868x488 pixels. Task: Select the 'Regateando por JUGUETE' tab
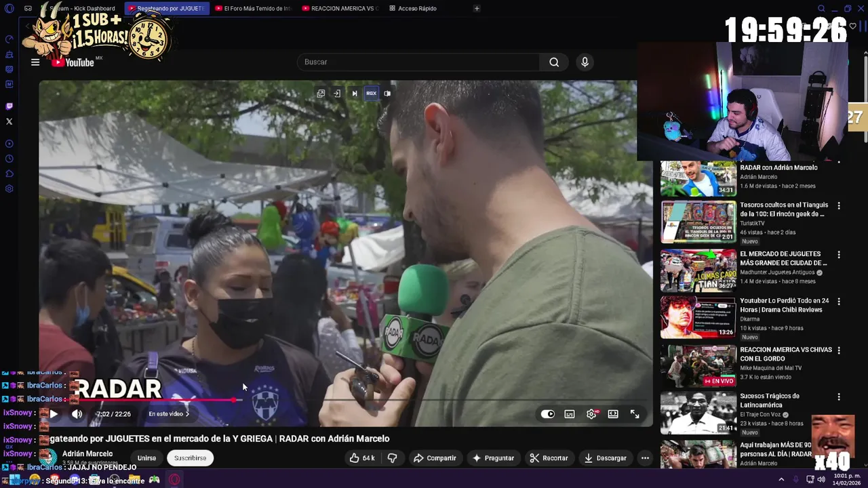pyautogui.click(x=166, y=9)
